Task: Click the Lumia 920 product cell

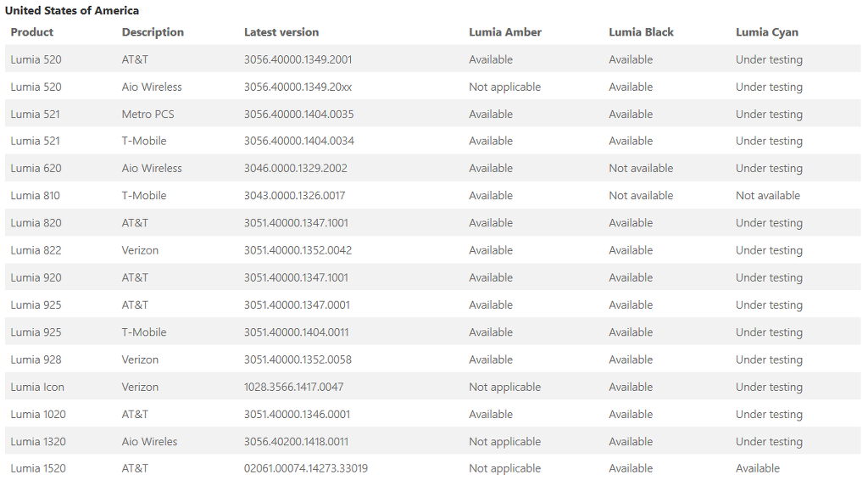Action: coord(36,277)
